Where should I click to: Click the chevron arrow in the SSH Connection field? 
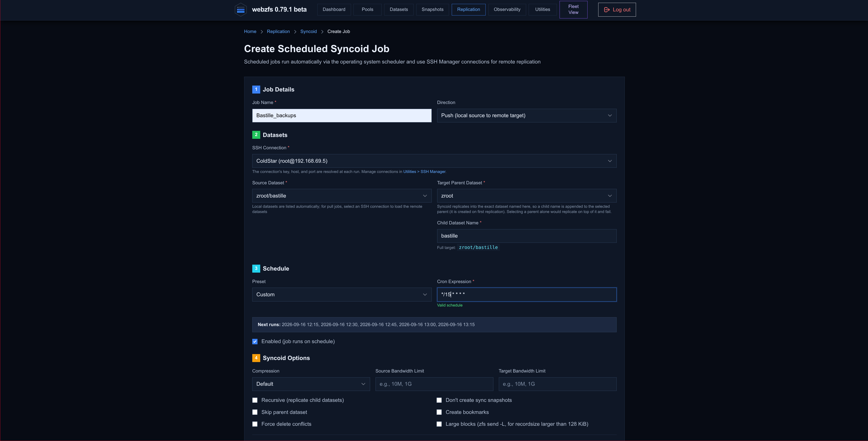(x=610, y=161)
